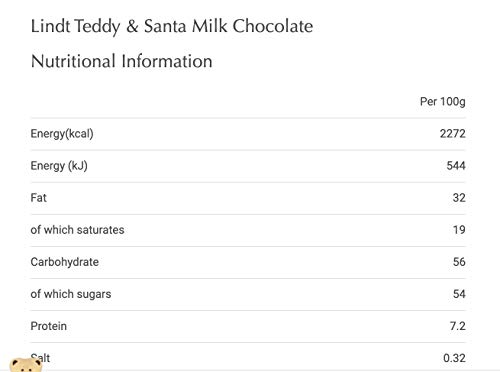500x372 pixels.
Task: Click the teddy bear icon at bottom left
Action: pyautogui.click(x=26, y=365)
